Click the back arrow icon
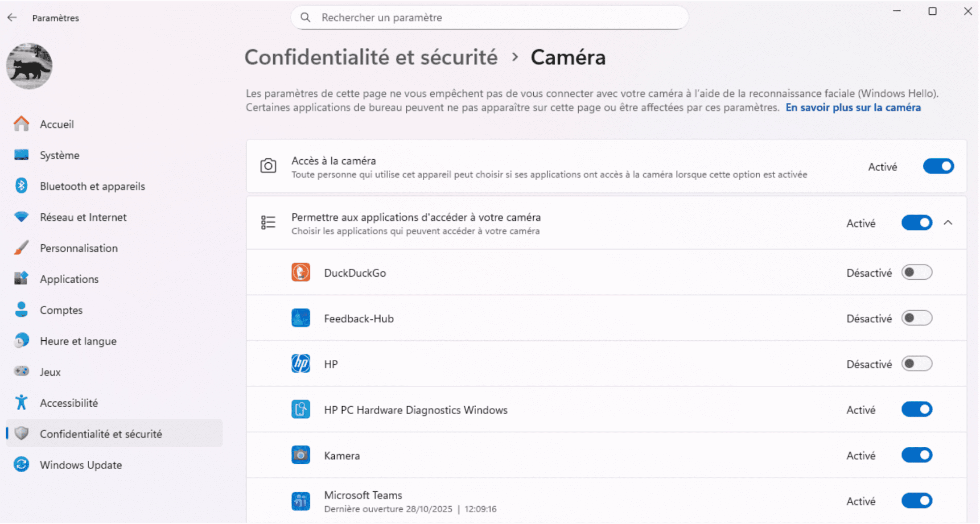This screenshot has height=524, width=980. click(12, 18)
